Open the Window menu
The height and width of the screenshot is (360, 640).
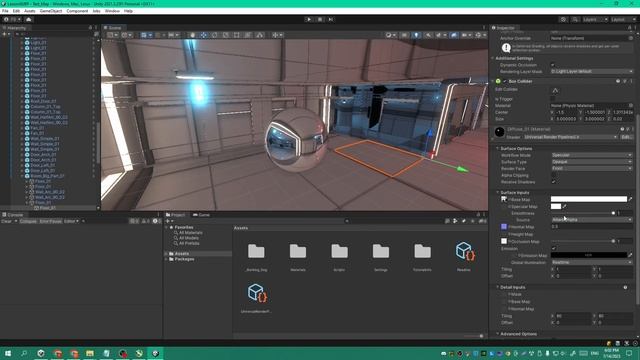point(112,11)
